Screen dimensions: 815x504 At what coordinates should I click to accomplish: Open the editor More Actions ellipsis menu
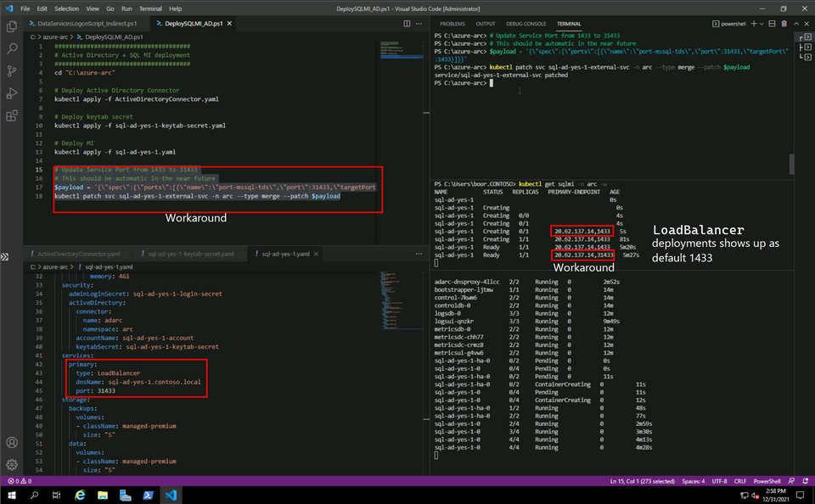click(x=419, y=24)
